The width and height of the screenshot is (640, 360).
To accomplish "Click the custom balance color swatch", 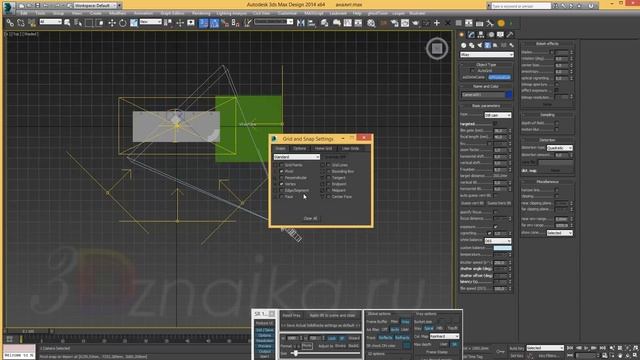I will tap(502, 248).
